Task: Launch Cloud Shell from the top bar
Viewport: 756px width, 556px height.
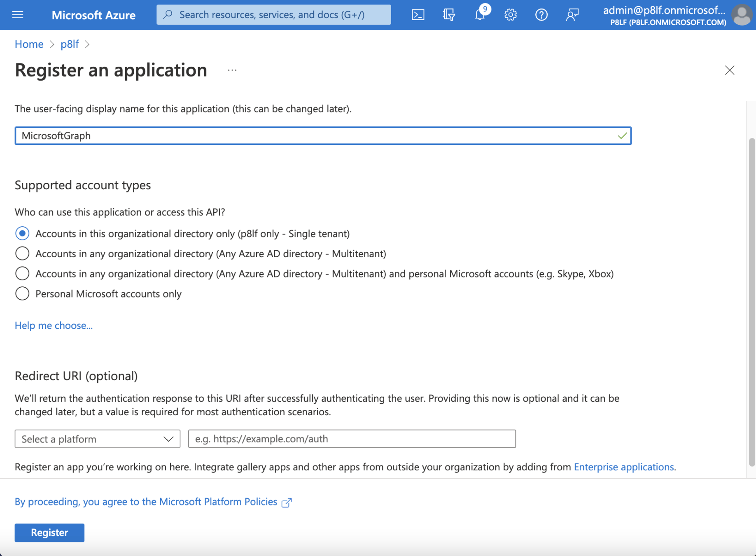Action: [x=418, y=15]
